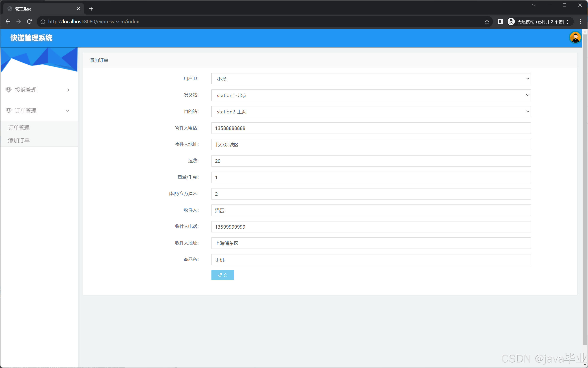Image resolution: width=588 pixels, height=368 pixels.
Task: Click the scrollbar down arrow
Action: [585, 365]
